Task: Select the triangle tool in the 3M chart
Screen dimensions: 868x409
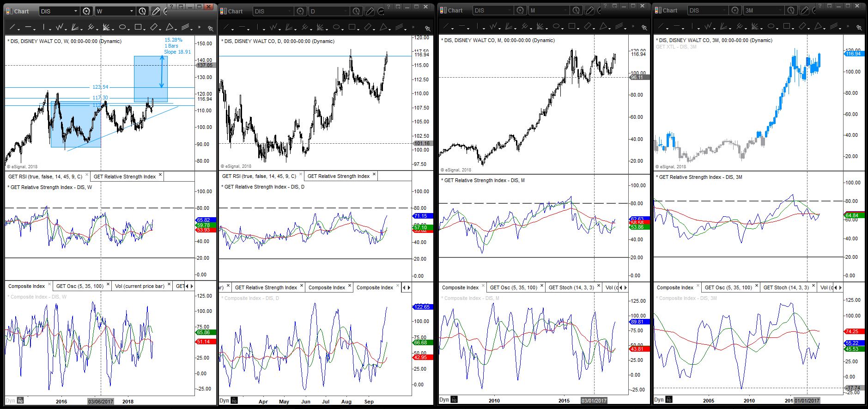Action: [x=818, y=26]
